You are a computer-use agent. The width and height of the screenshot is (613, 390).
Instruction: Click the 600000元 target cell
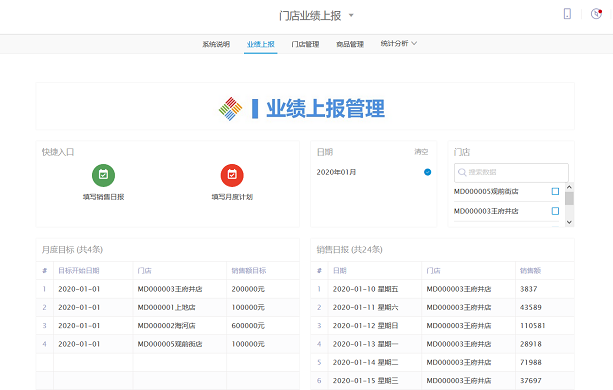click(x=248, y=326)
